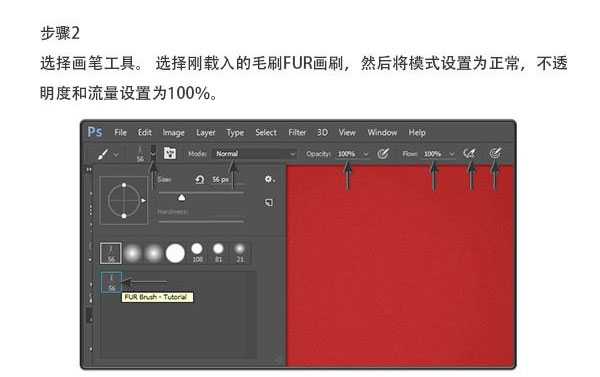Screen dimensions: 600x377
Task: Open the File menu
Action: pyautogui.click(x=121, y=132)
